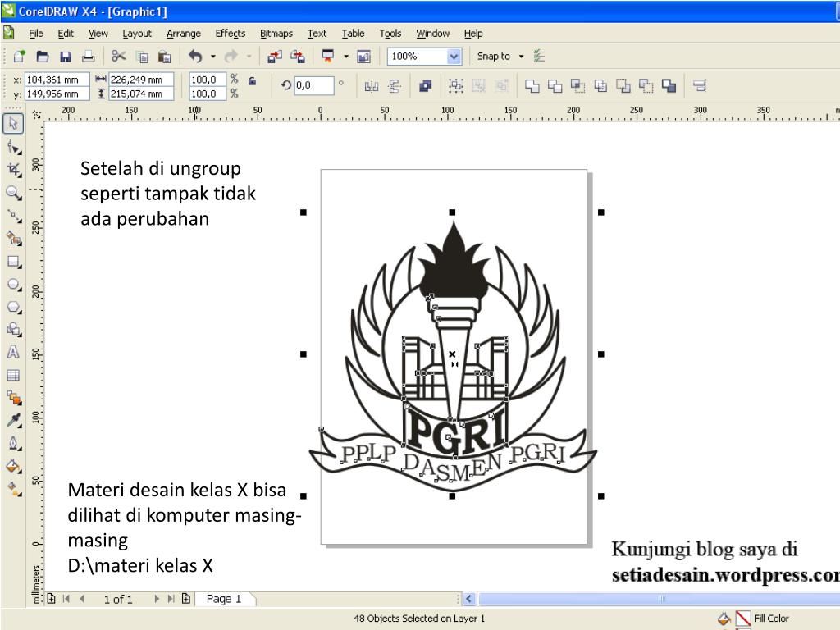This screenshot has height=630, width=840.
Task: Go to first page arrow
Action: tap(66, 599)
